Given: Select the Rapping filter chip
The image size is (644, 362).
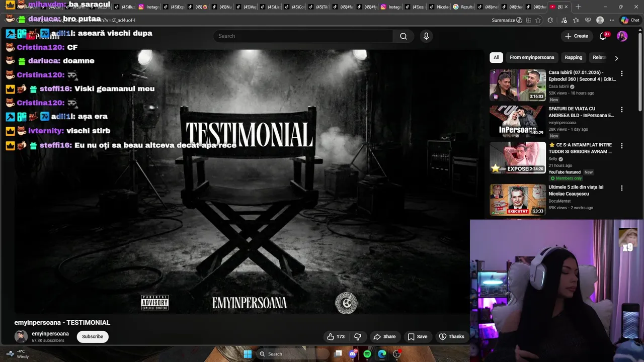Looking at the screenshot, I should coord(573,57).
